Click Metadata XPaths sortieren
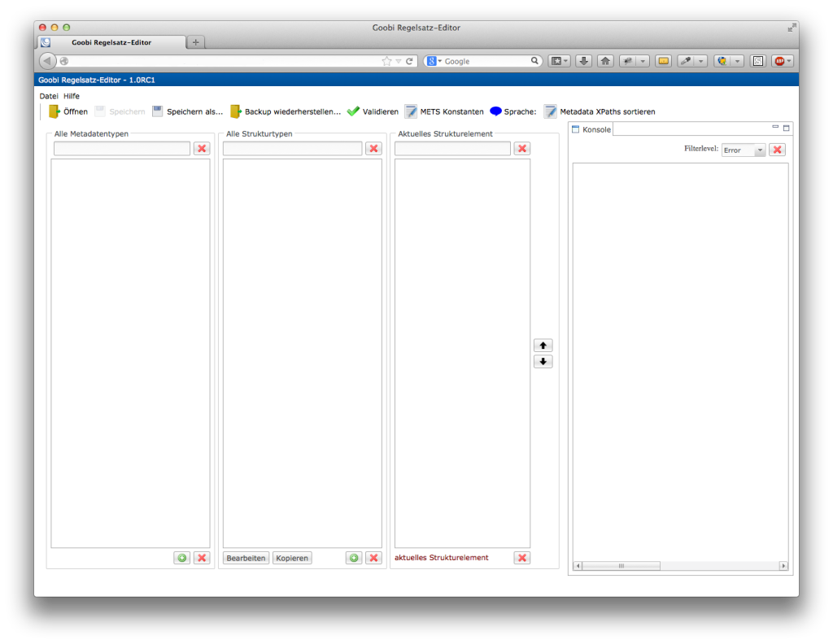 [x=600, y=111]
